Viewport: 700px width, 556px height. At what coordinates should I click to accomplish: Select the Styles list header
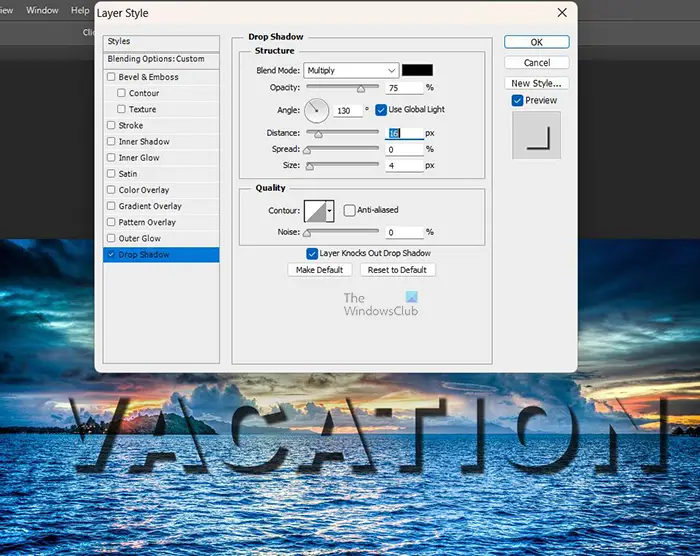(161, 42)
